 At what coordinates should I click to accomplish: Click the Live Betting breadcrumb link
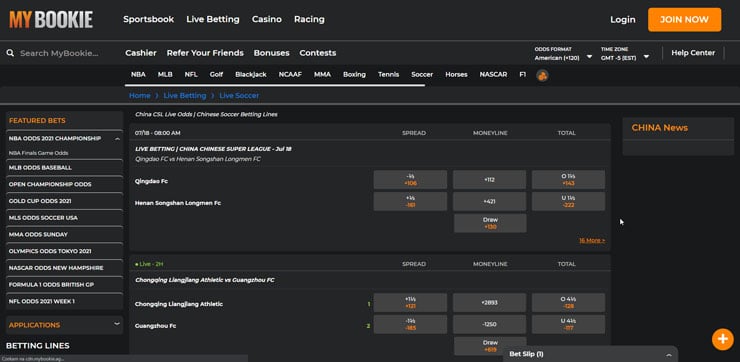(185, 95)
